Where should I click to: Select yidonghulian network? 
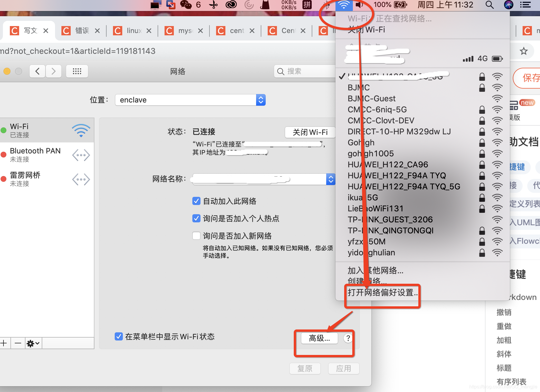pyautogui.click(x=423, y=252)
